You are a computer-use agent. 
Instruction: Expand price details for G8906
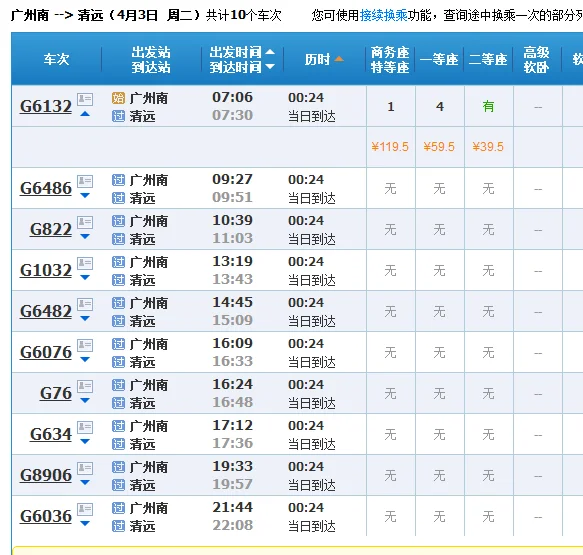point(85,483)
